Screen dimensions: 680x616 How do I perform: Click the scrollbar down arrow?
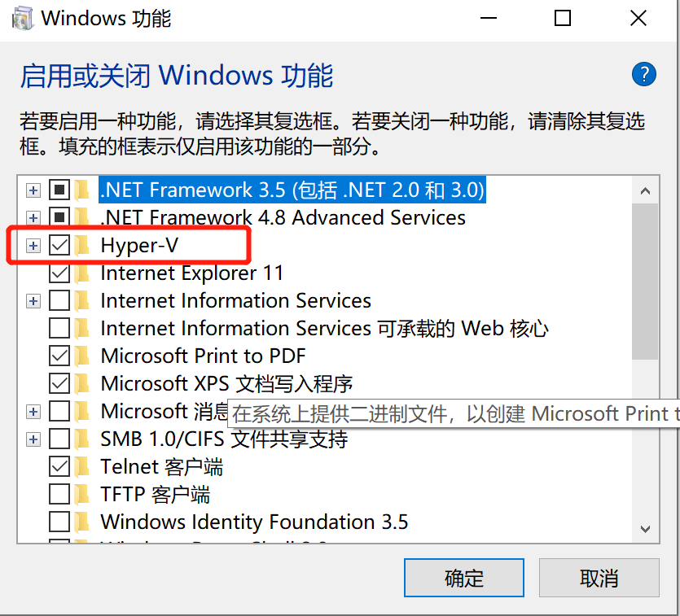point(645,529)
